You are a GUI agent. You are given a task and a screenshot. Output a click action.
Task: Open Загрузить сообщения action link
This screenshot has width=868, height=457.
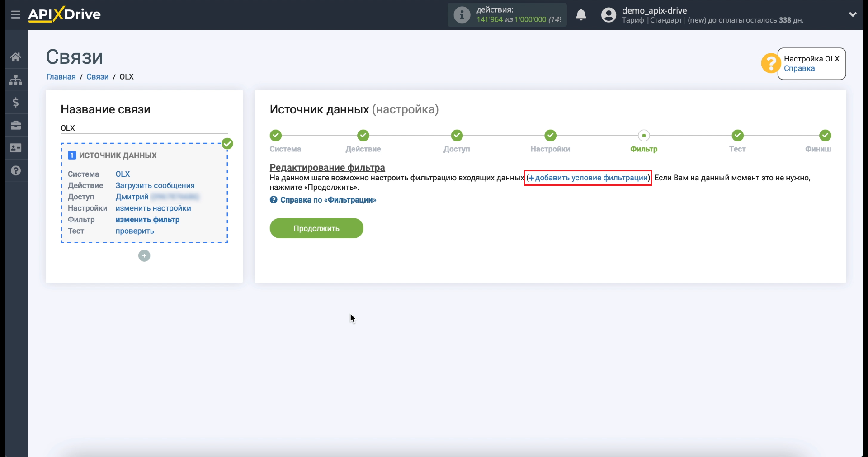point(155,185)
